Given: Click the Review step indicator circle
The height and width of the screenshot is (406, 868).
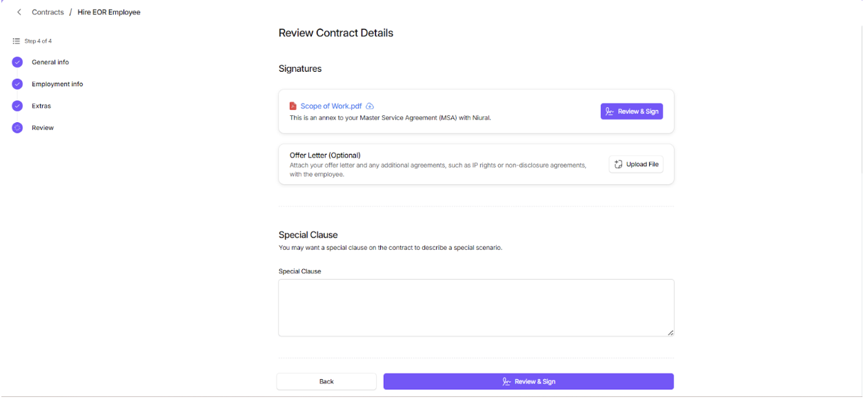Looking at the screenshot, I should [17, 128].
